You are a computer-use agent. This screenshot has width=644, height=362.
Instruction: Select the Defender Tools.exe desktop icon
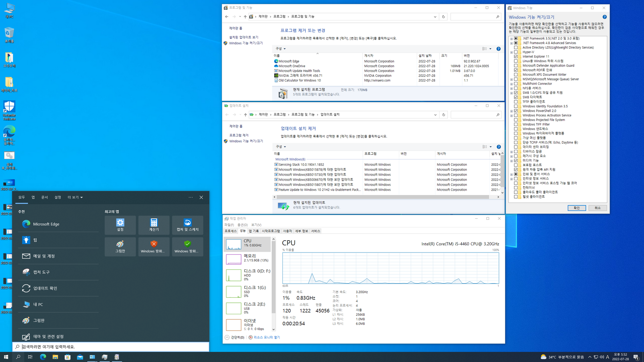[x=9, y=111]
